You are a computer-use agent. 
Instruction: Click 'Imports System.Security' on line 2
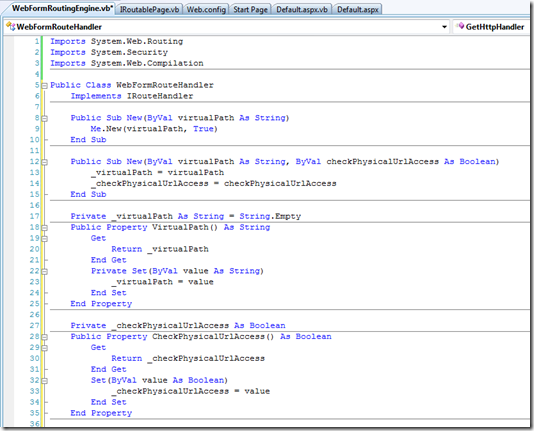(109, 52)
